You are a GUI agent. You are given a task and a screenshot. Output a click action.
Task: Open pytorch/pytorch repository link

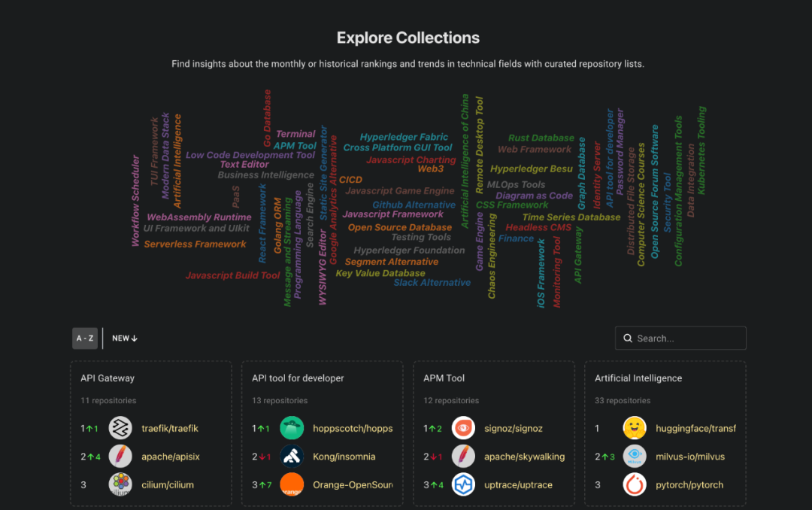[689, 485]
